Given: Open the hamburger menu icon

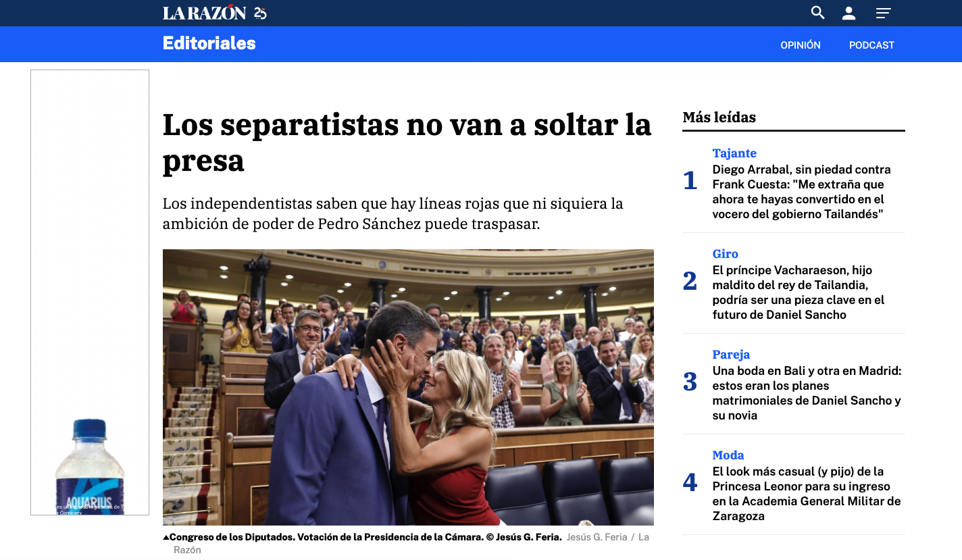Looking at the screenshot, I should click(883, 13).
